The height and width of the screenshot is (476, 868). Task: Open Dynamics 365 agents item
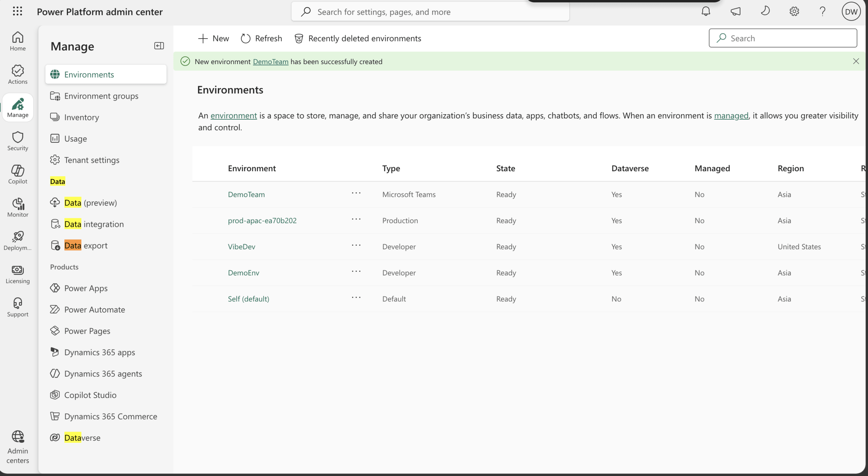(x=106, y=374)
